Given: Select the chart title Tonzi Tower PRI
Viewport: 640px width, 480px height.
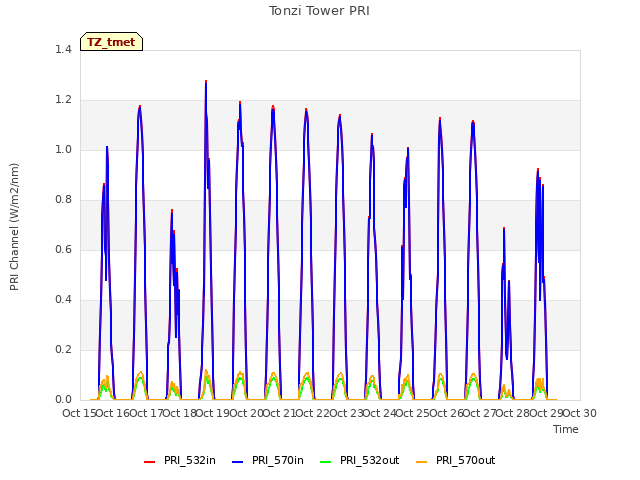Looking at the screenshot, I should pyautogui.click(x=319, y=11).
